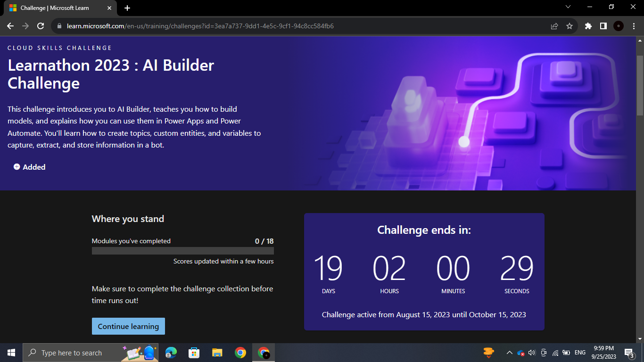Open a new browser tab
The width and height of the screenshot is (644, 362).
[x=127, y=8]
